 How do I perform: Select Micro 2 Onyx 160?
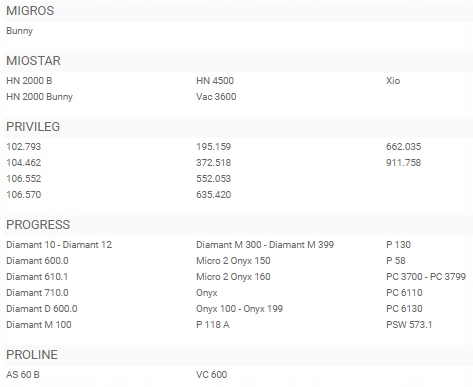pos(233,277)
